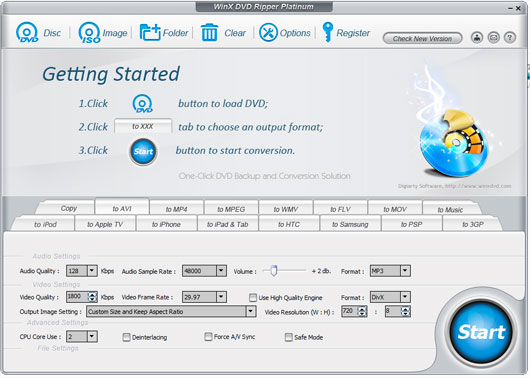Open Options wrench icon

tap(268, 32)
